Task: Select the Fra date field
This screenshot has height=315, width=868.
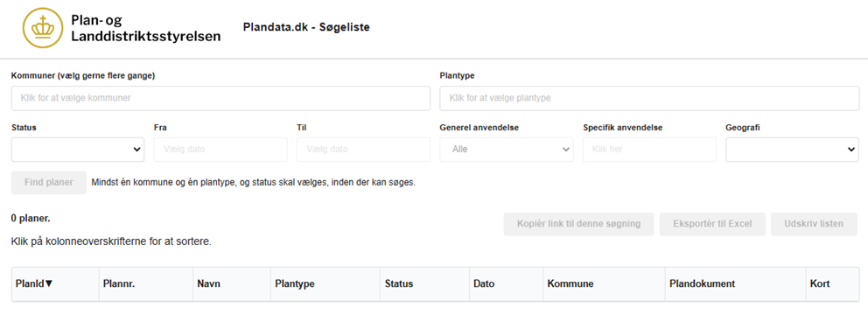Action: coord(220,150)
